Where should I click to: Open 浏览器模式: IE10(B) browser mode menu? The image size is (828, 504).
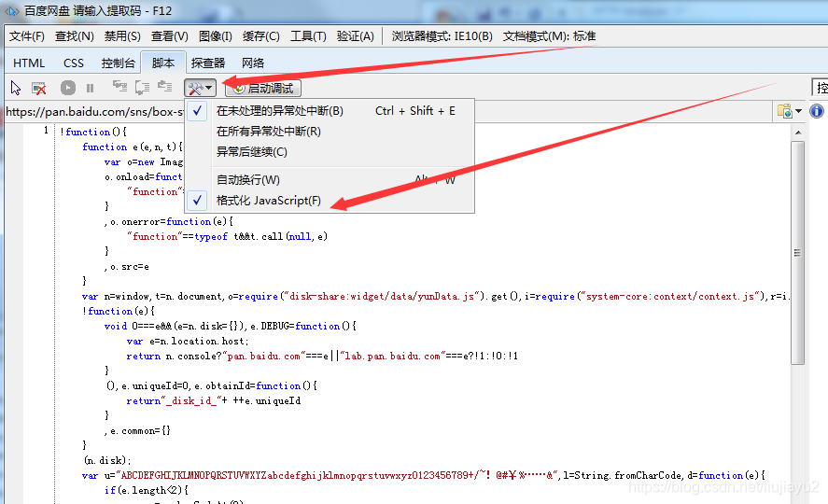442,36
